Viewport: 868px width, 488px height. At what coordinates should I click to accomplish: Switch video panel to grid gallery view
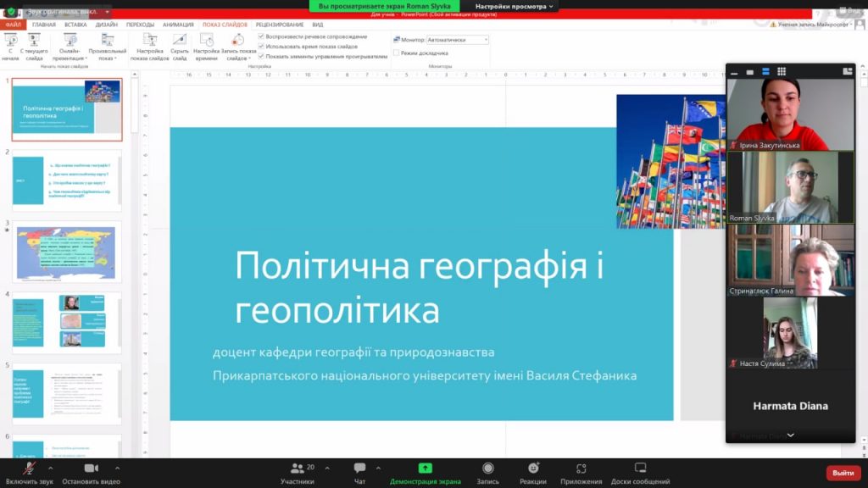pos(782,72)
